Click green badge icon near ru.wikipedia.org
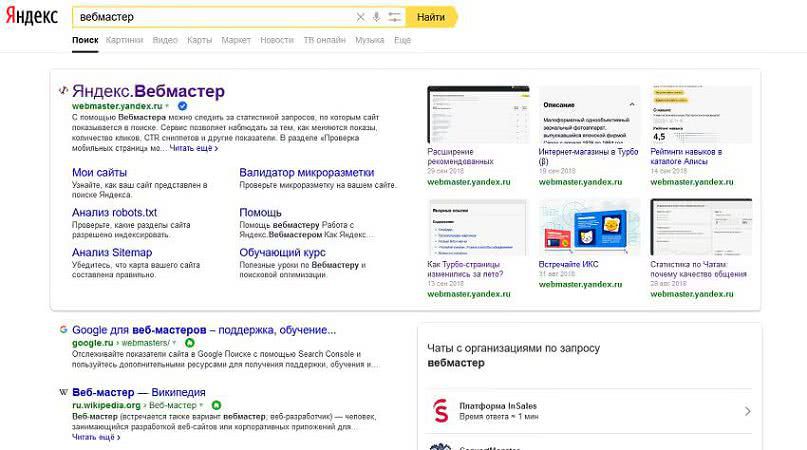The height and width of the screenshot is (450, 807). 216,405
